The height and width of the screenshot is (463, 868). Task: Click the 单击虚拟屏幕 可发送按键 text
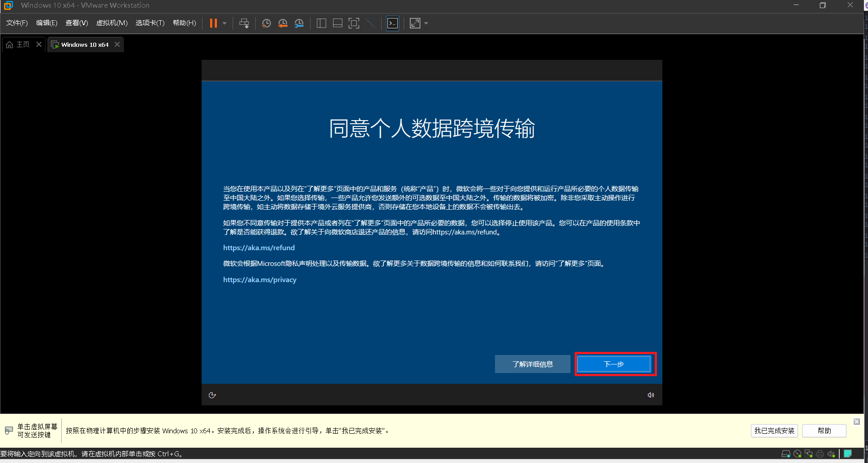tap(37, 431)
